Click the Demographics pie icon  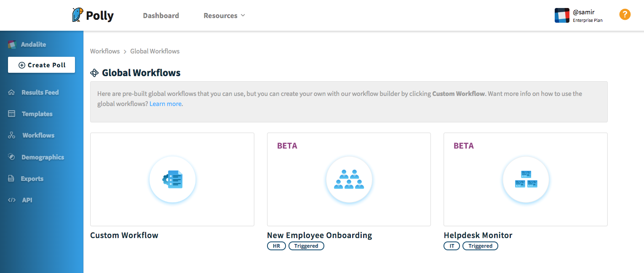[12, 157]
